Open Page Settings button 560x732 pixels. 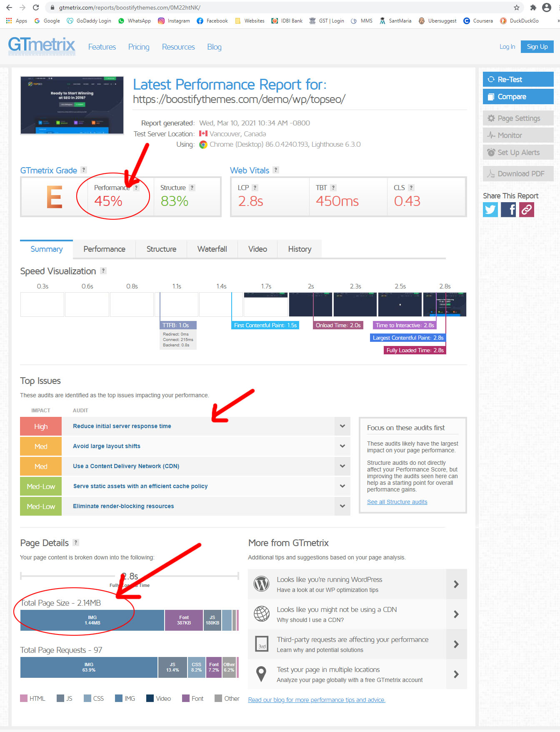pos(518,118)
